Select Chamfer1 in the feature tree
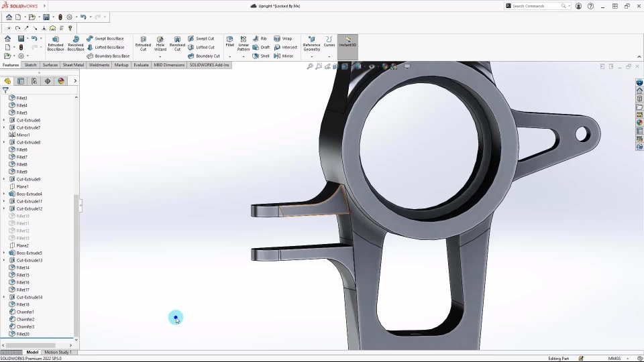 (25, 312)
